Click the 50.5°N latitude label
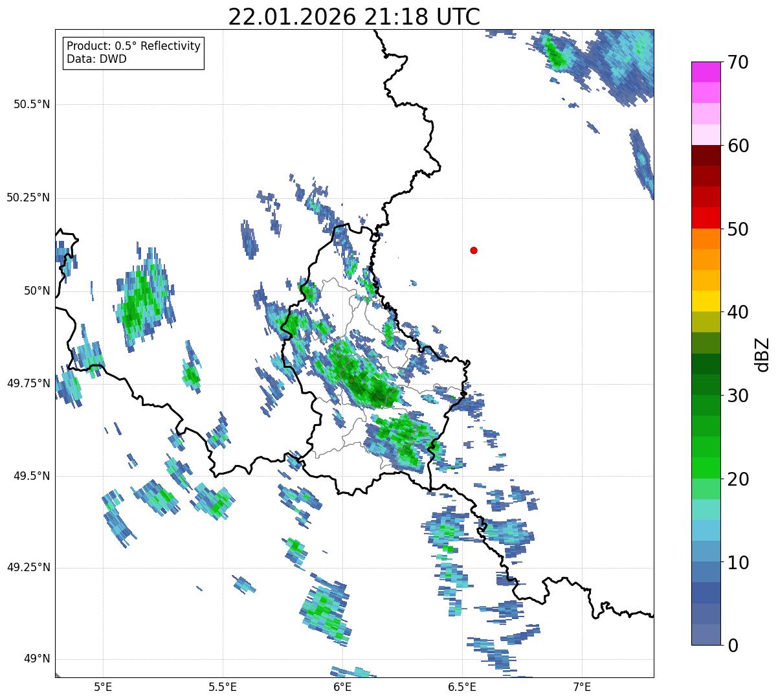This screenshot has width=778, height=700. (31, 104)
